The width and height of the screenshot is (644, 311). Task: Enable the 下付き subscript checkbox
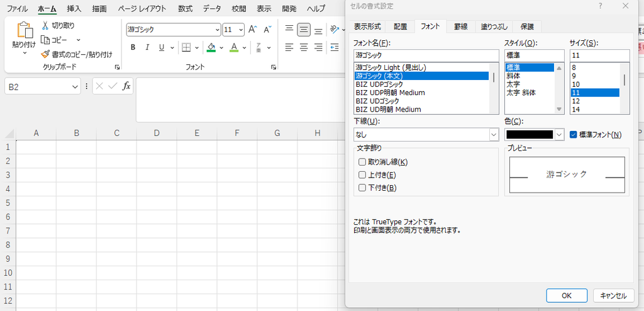point(362,188)
